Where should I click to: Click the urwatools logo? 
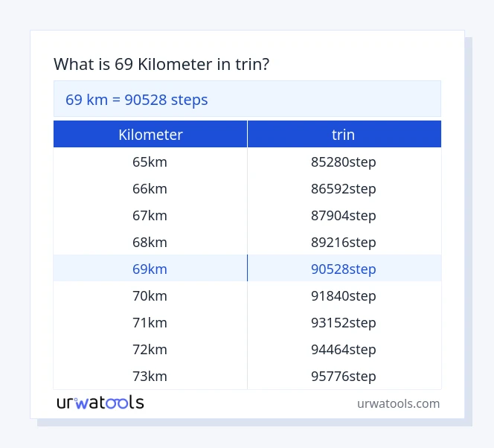100,403
